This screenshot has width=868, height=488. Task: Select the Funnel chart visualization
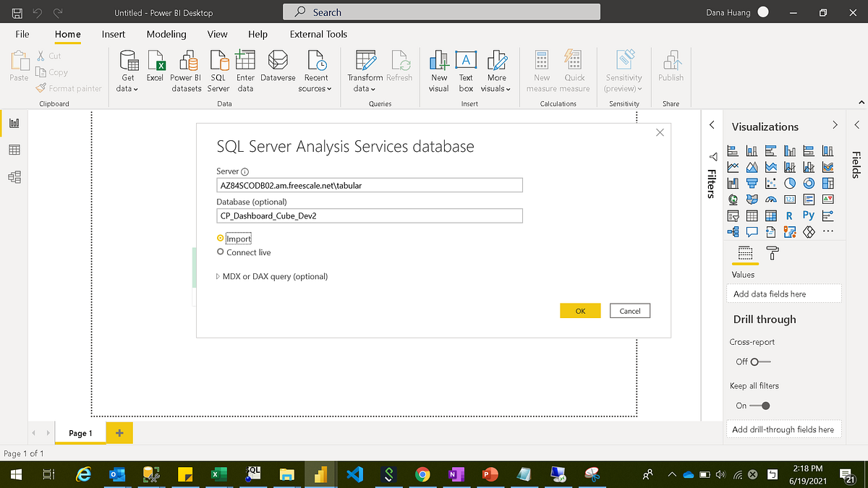click(x=752, y=182)
